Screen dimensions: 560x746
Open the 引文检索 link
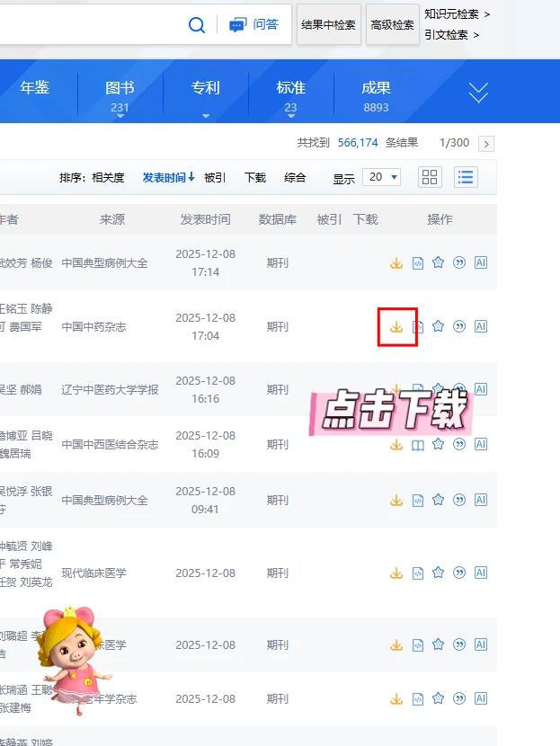(x=451, y=35)
